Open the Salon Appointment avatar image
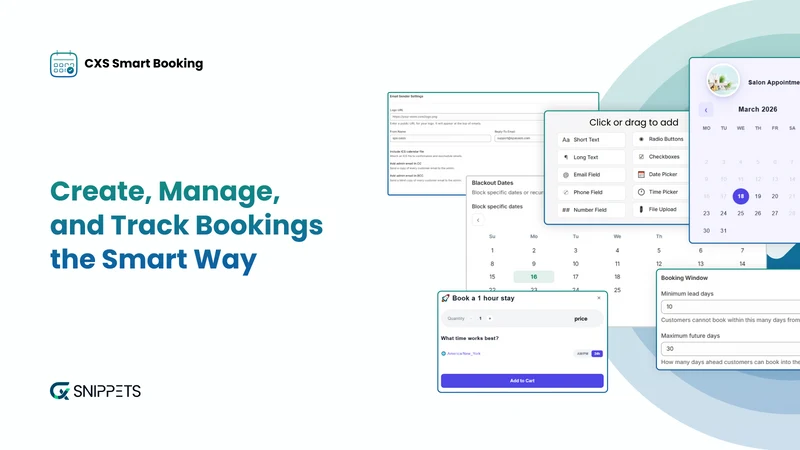The width and height of the screenshot is (800, 450). tap(723, 81)
